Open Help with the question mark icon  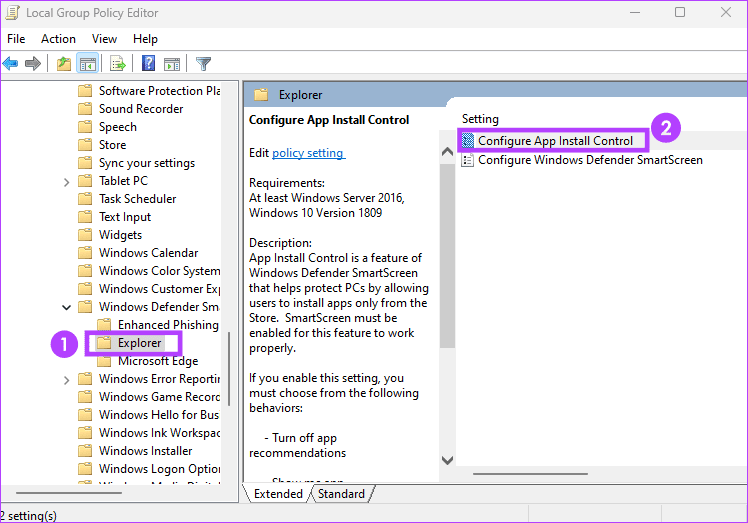(148, 64)
